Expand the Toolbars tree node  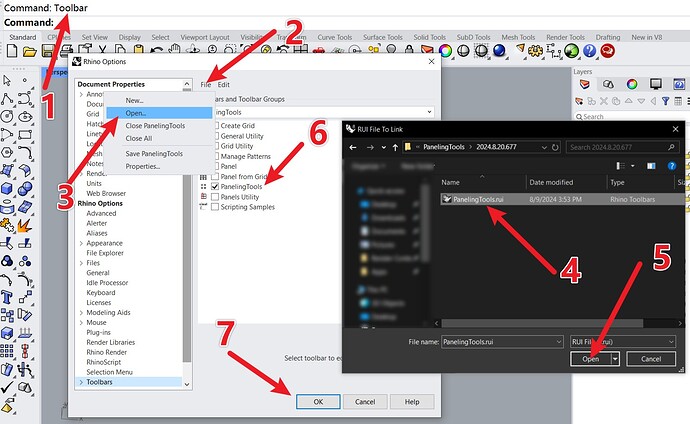click(81, 382)
